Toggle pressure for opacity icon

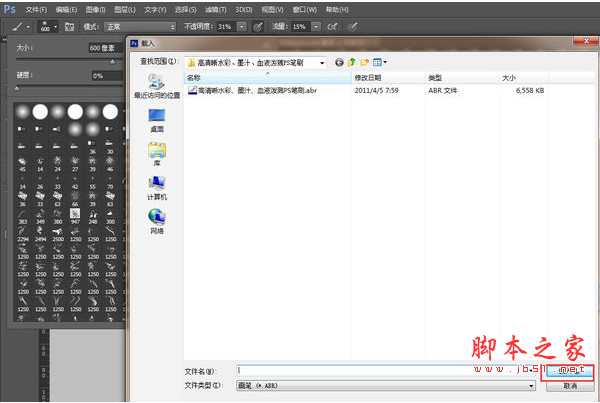pyautogui.click(x=258, y=26)
